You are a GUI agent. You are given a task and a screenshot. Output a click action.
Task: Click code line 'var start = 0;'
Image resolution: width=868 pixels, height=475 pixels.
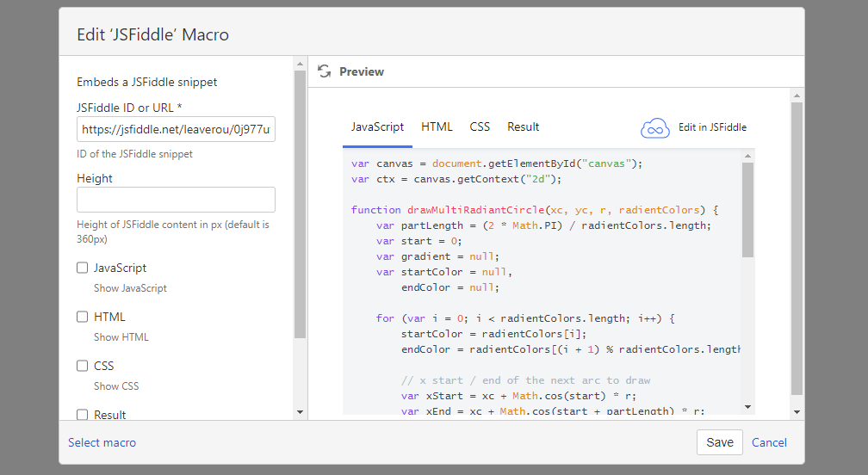pyautogui.click(x=419, y=241)
